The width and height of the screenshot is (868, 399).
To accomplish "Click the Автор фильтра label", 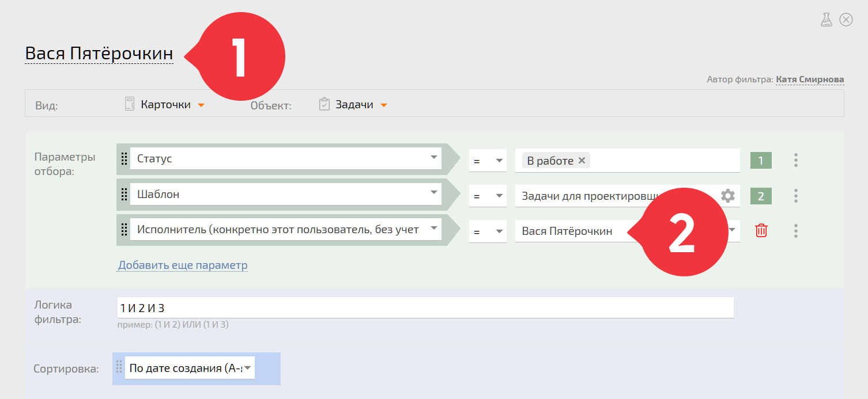I will 740,79.
